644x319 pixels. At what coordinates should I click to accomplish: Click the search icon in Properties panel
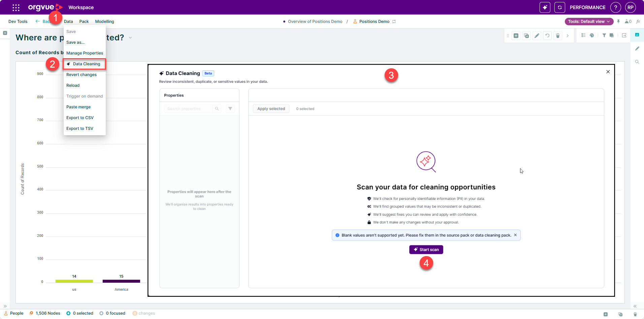coord(217,109)
